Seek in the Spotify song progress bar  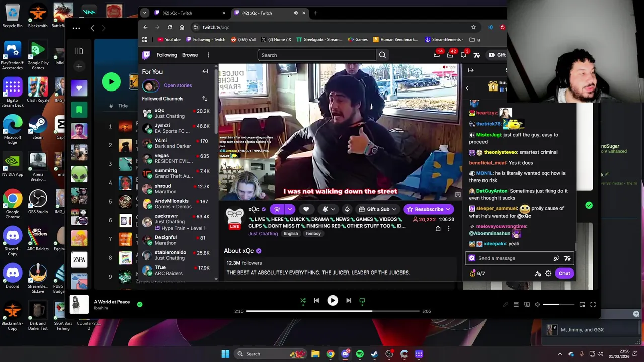click(x=333, y=311)
